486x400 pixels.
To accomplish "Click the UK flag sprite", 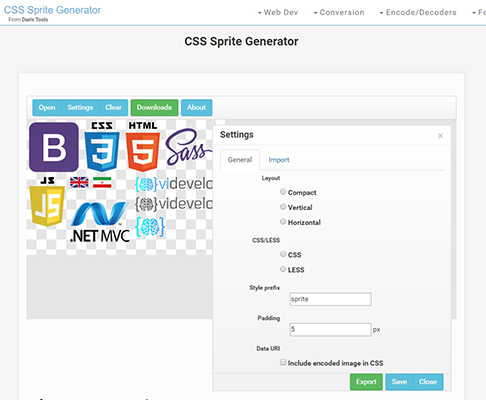I will pos(79,182).
